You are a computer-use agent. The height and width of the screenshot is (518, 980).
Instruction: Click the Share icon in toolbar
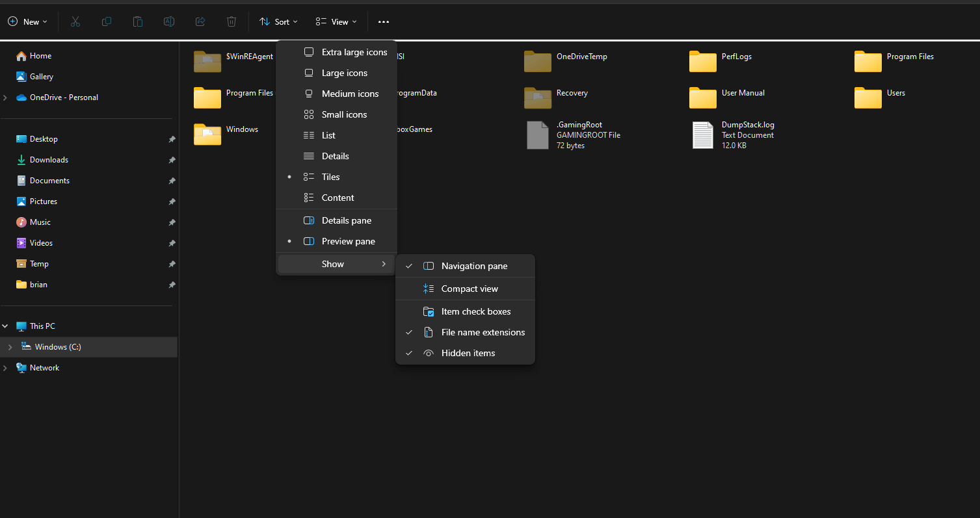pyautogui.click(x=200, y=21)
